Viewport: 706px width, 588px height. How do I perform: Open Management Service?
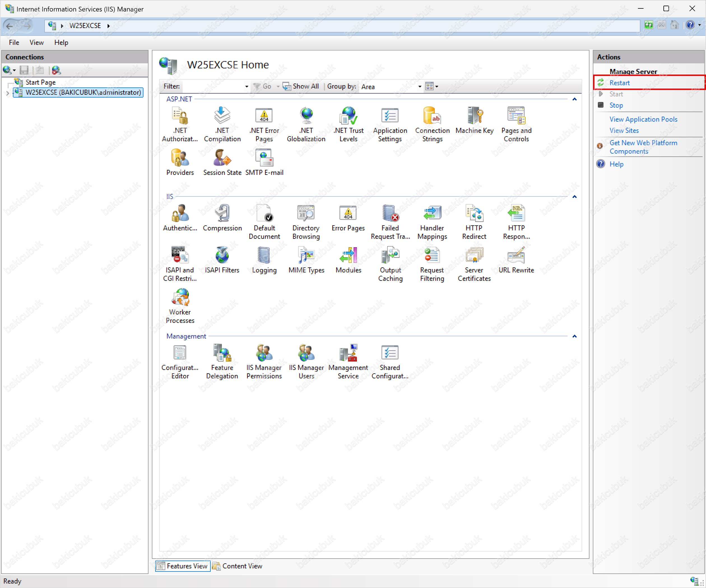(x=348, y=361)
